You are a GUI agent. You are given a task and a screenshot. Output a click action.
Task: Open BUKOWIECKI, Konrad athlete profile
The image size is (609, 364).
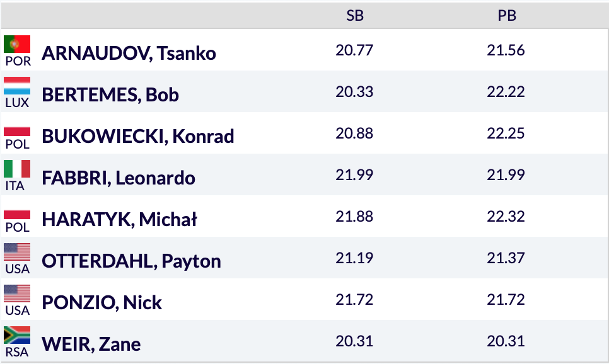point(137,136)
